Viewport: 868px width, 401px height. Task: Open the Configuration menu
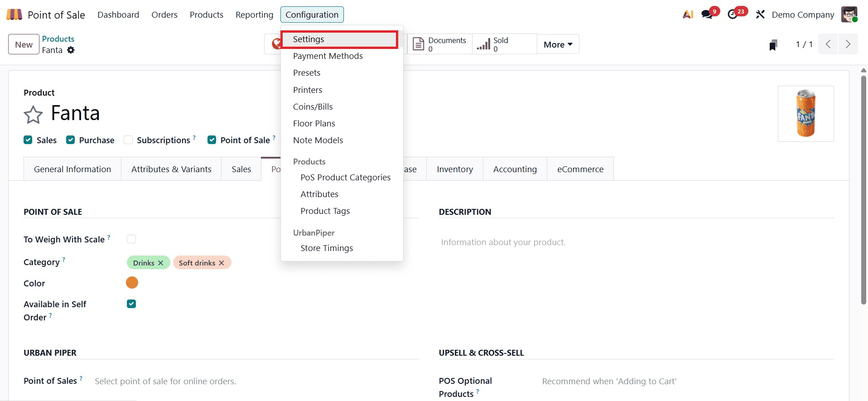point(312,14)
